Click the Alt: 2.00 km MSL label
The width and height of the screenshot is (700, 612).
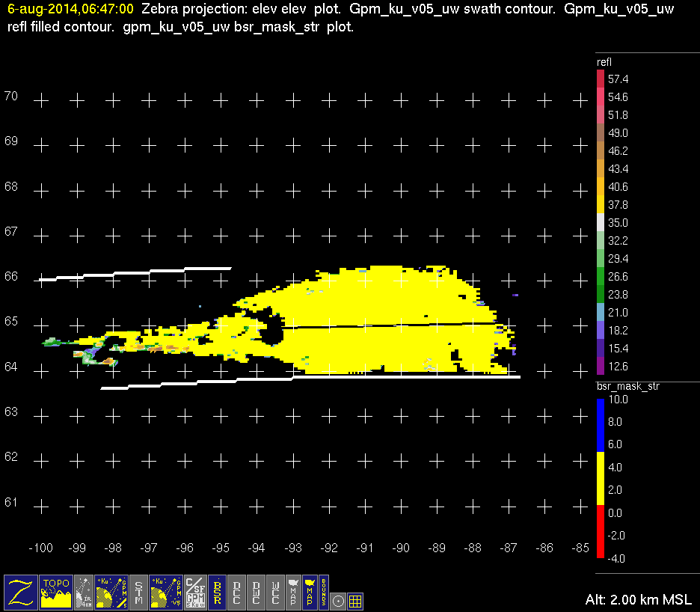[638, 600]
